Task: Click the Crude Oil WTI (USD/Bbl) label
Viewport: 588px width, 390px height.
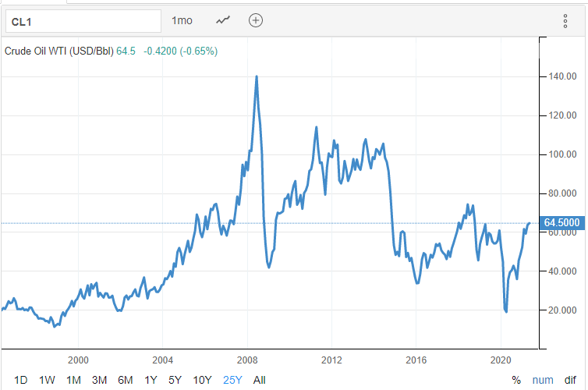Action: pyautogui.click(x=58, y=51)
